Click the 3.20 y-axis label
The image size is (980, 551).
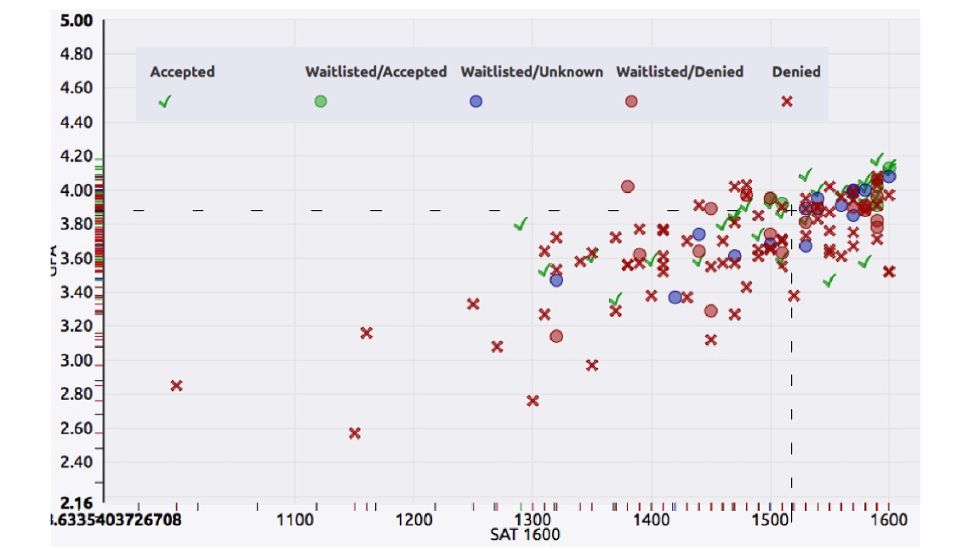coord(77,327)
